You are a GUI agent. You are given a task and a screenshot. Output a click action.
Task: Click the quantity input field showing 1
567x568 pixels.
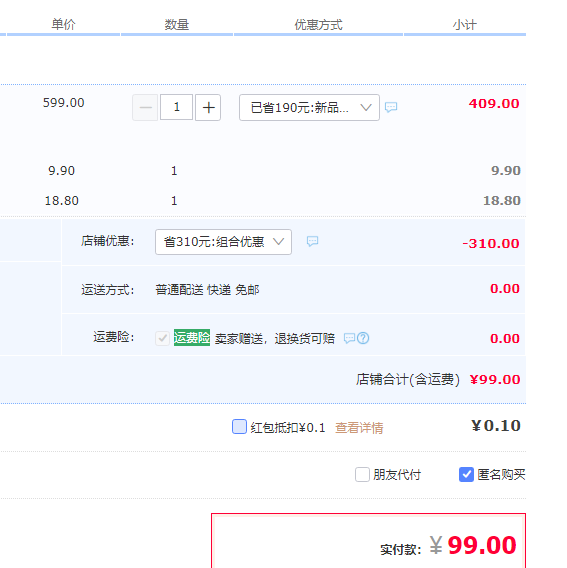pos(176,107)
